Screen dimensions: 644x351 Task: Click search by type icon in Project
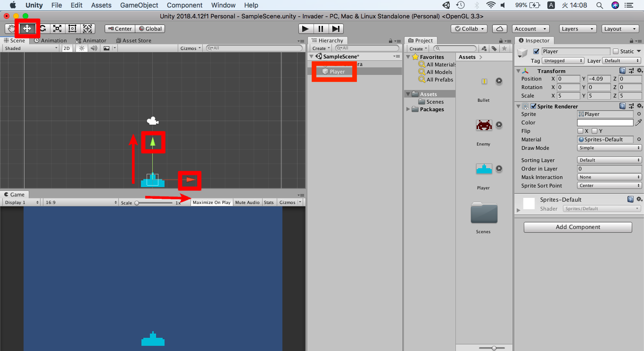[484, 49]
